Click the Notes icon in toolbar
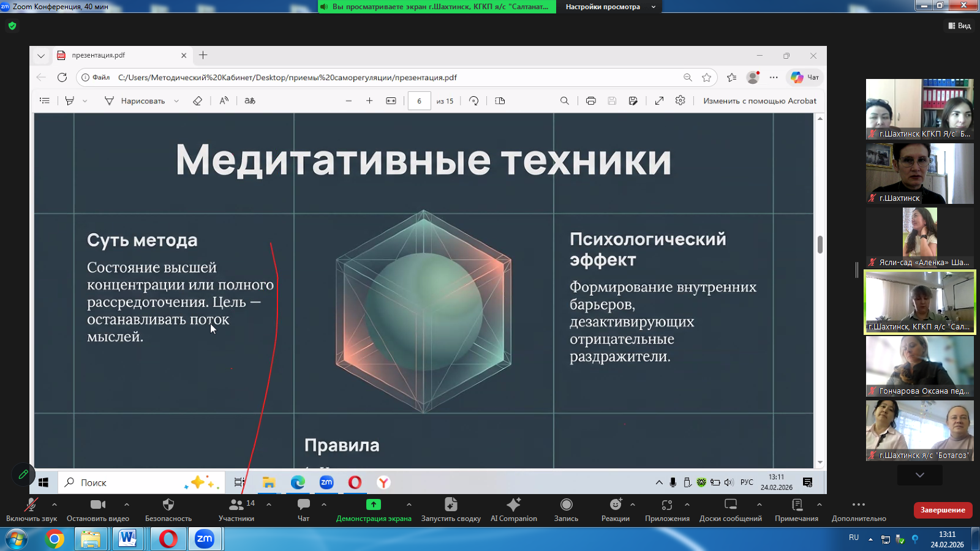This screenshot has width=980, height=551. (x=796, y=509)
